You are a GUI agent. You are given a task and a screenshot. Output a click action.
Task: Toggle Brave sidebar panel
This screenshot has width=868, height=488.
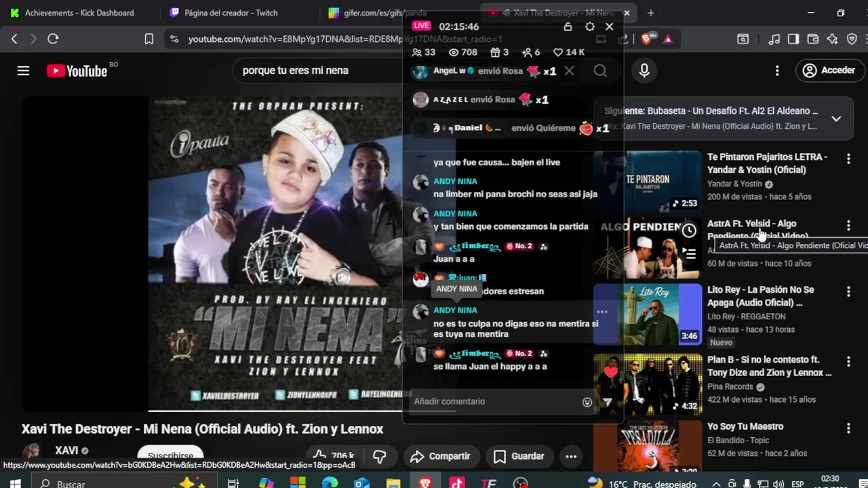pyautogui.click(x=793, y=39)
